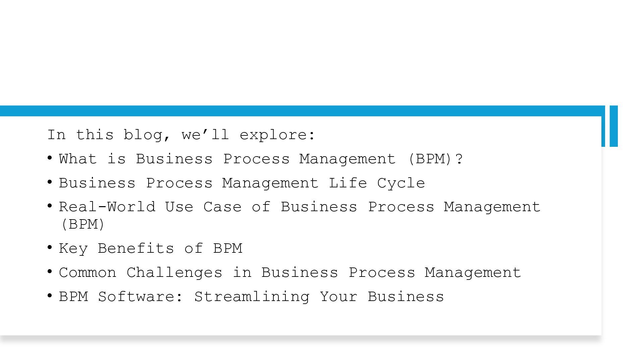The width and height of the screenshot is (644, 362).
Task: Click the word 'Cycle' in second bullet
Action: click(x=401, y=183)
